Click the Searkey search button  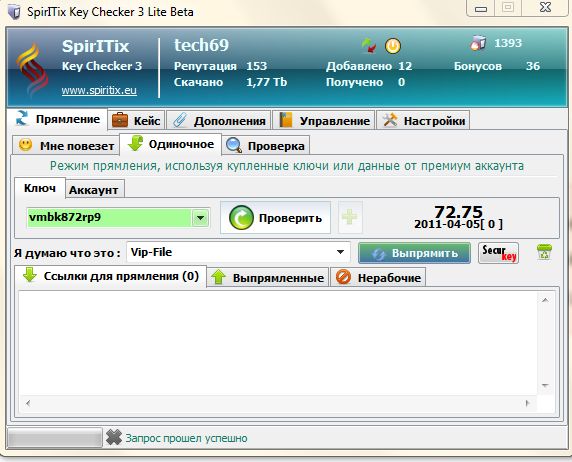pyautogui.click(x=499, y=253)
